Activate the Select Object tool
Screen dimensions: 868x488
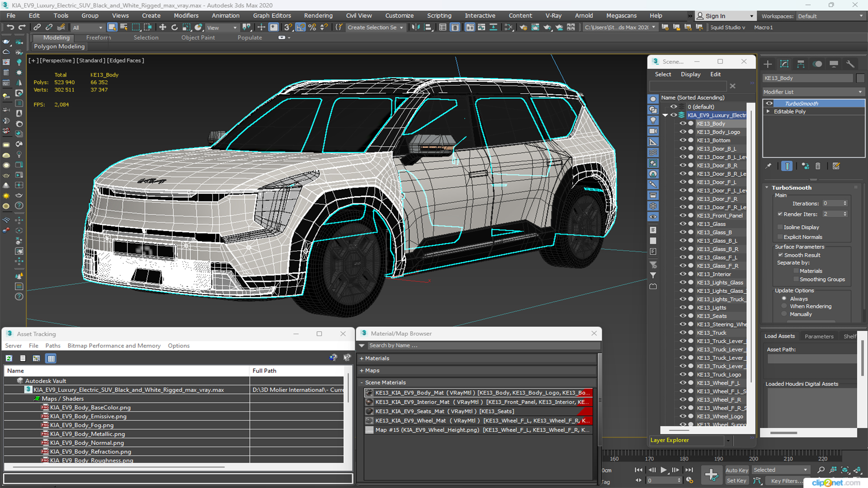(112, 28)
